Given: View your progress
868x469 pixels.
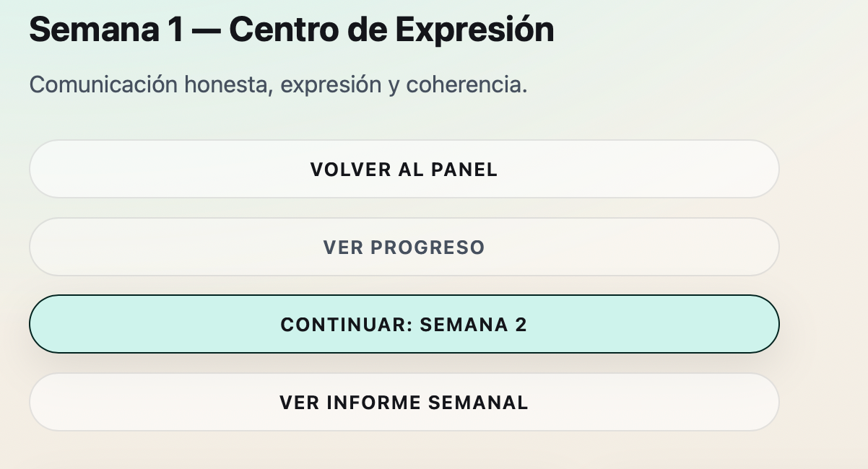Looking at the screenshot, I should 404,247.
